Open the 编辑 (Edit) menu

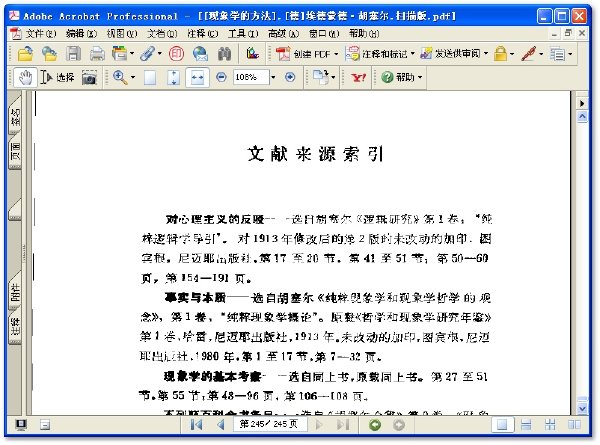click(81, 34)
